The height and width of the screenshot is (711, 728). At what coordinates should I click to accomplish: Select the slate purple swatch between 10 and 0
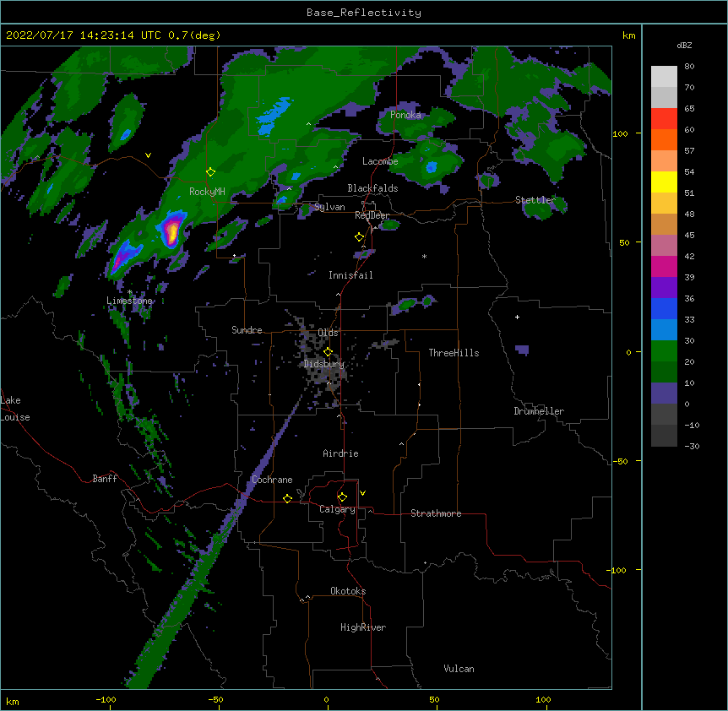664,393
